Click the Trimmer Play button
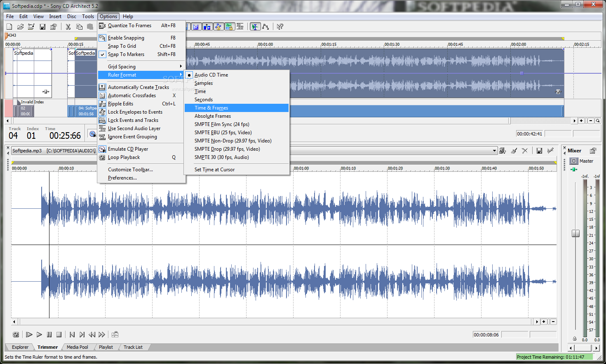 point(39,334)
